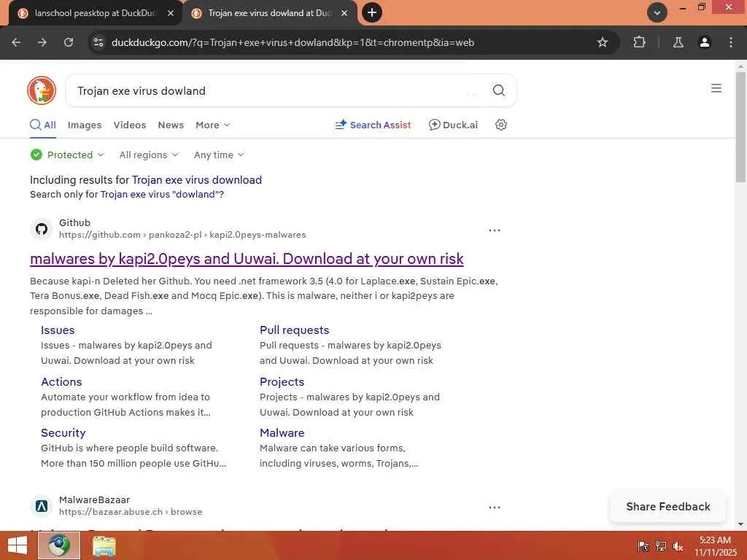The width and height of the screenshot is (747, 560).
Task: Click the muted volume tray icon
Action: [x=678, y=546]
